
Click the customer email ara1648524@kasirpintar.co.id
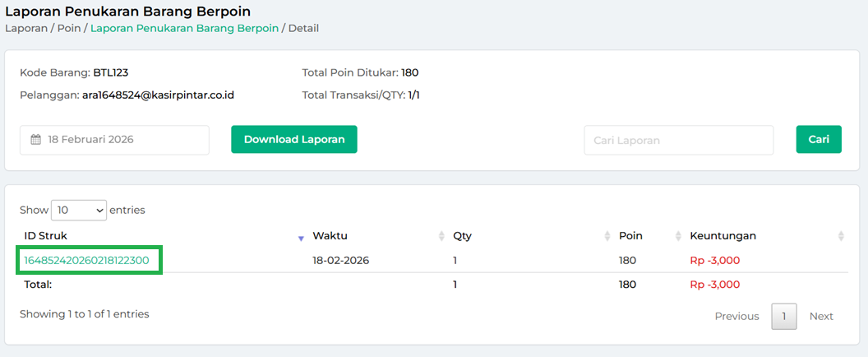pyautogui.click(x=158, y=95)
